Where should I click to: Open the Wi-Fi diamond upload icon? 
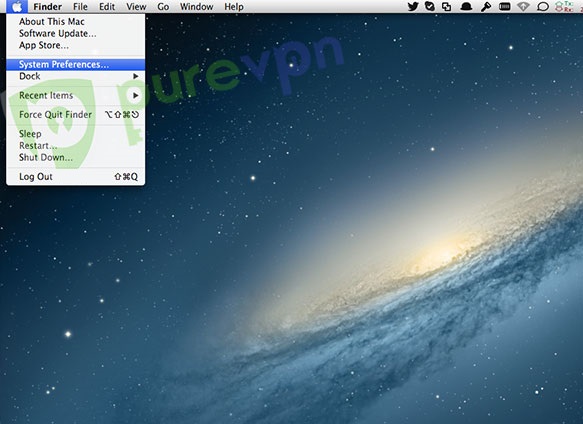point(524,7)
